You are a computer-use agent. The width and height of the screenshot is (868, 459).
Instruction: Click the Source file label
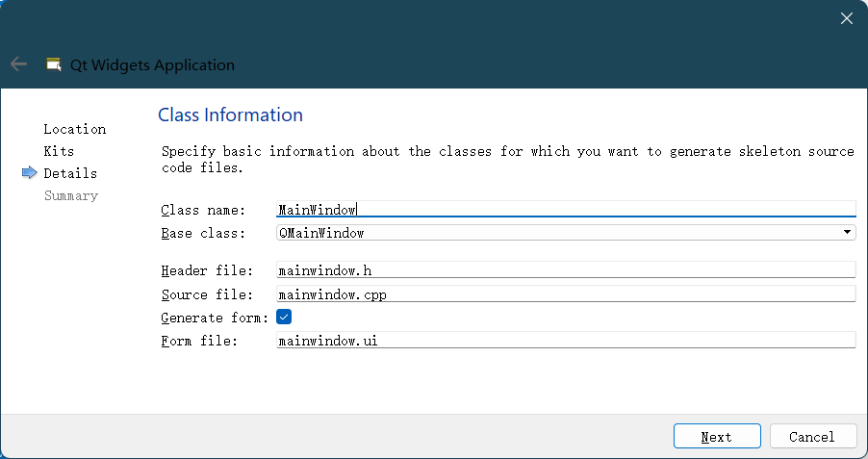pyautogui.click(x=207, y=294)
